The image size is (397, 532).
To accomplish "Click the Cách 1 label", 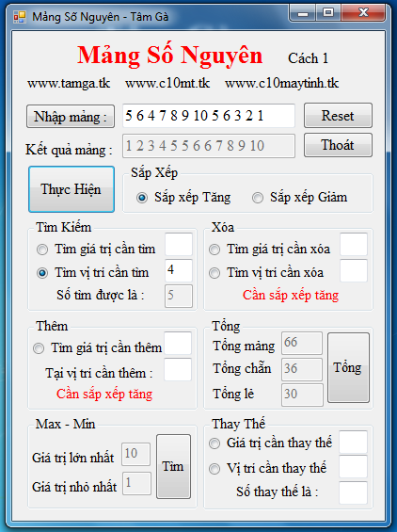I will point(308,58).
